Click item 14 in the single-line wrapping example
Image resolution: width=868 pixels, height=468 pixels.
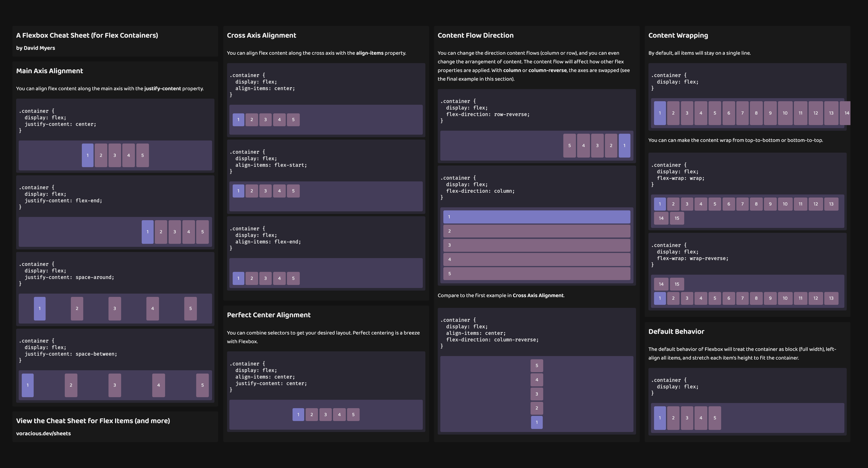click(847, 113)
